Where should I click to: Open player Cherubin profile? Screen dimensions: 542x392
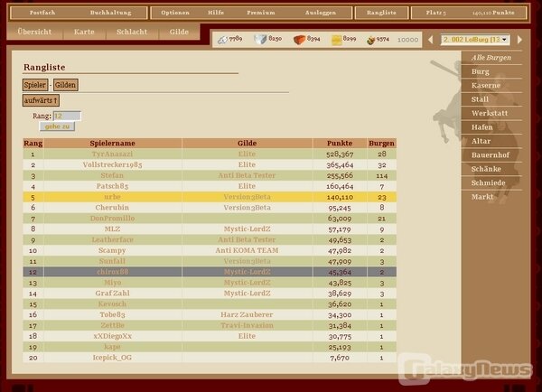pyautogui.click(x=112, y=208)
